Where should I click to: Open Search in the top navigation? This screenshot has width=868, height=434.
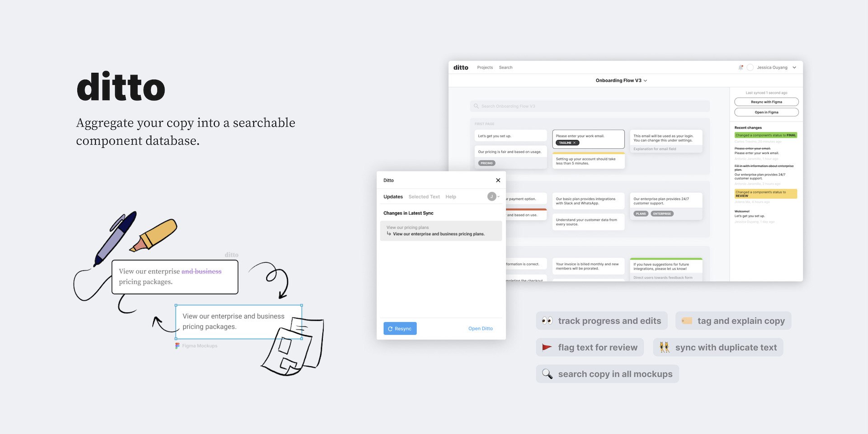click(506, 67)
